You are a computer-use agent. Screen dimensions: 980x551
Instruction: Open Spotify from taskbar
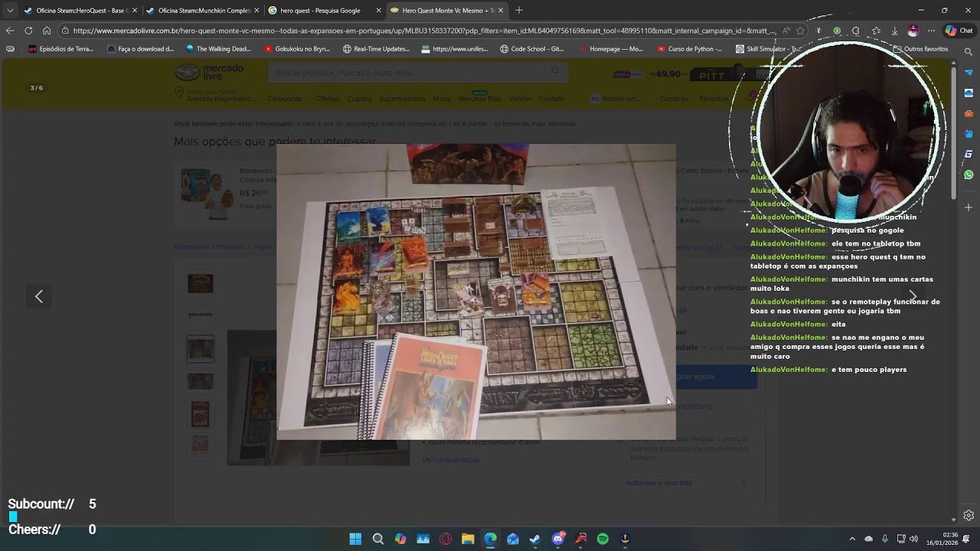[603, 539]
